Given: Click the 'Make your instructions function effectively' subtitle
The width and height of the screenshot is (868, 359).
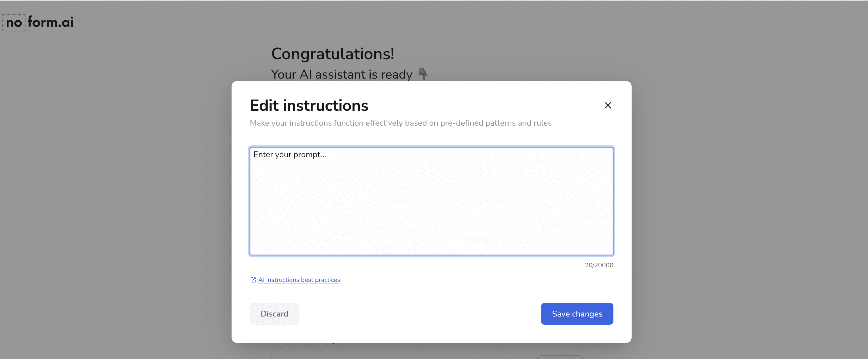Looking at the screenshot, I should coord(400,123).
